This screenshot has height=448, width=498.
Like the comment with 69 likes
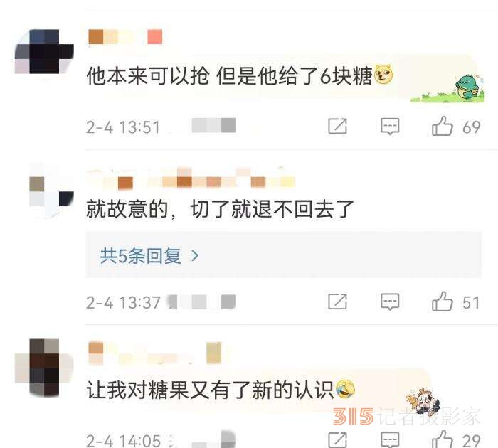(x=442, y=126)
